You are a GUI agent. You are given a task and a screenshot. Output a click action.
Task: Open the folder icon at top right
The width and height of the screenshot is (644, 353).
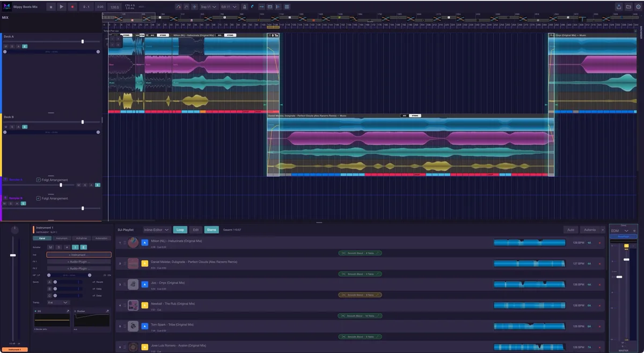(x=628, y=6)
